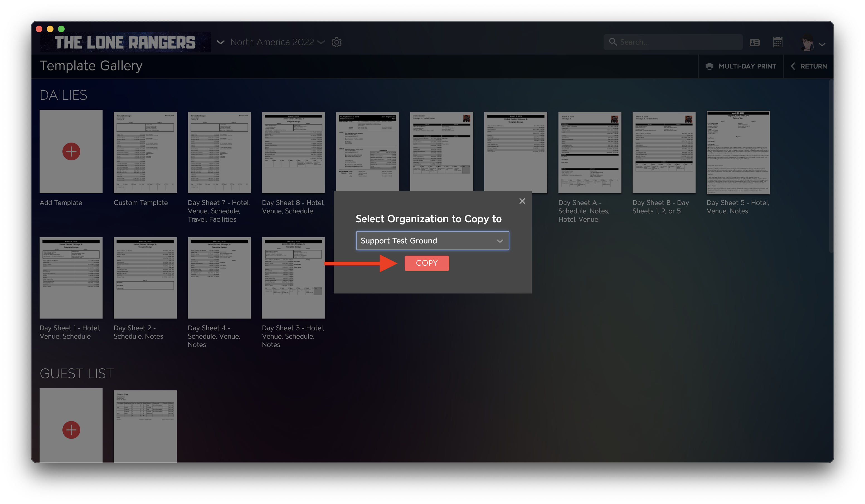Click the search magnifier icon
Image resolution: width=865 pixels, height=504 pixels.
click(613, 42)
